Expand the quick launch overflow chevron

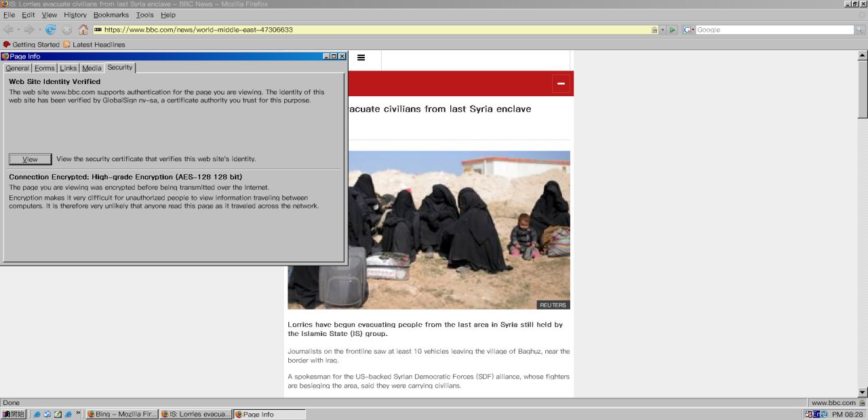79,413
